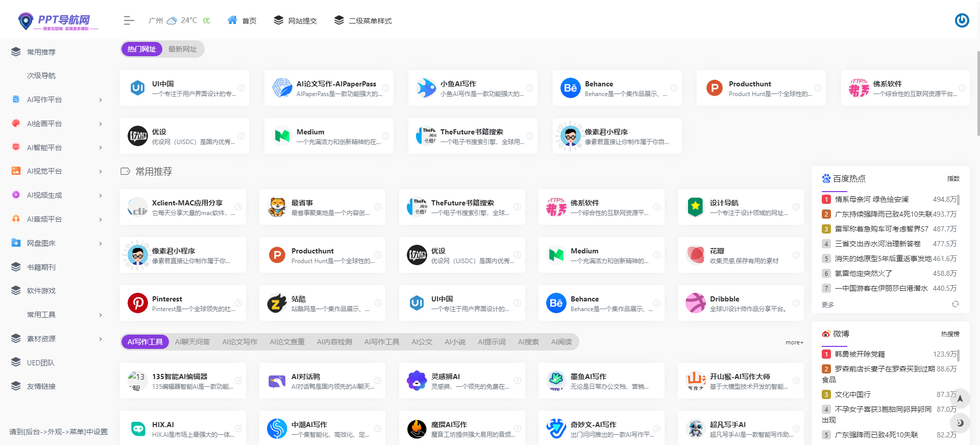Switch to the AI论文查重 tab
This screenshot has height=445, width=980.
click(287, 342)
